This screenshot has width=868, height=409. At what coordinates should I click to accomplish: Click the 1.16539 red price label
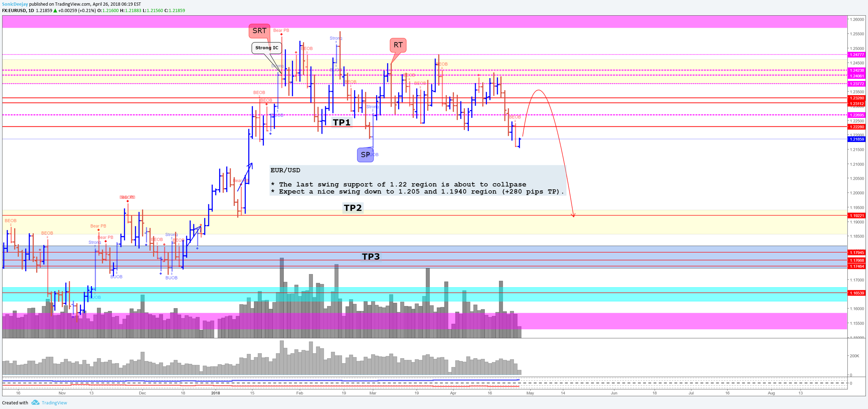[856, 293]
